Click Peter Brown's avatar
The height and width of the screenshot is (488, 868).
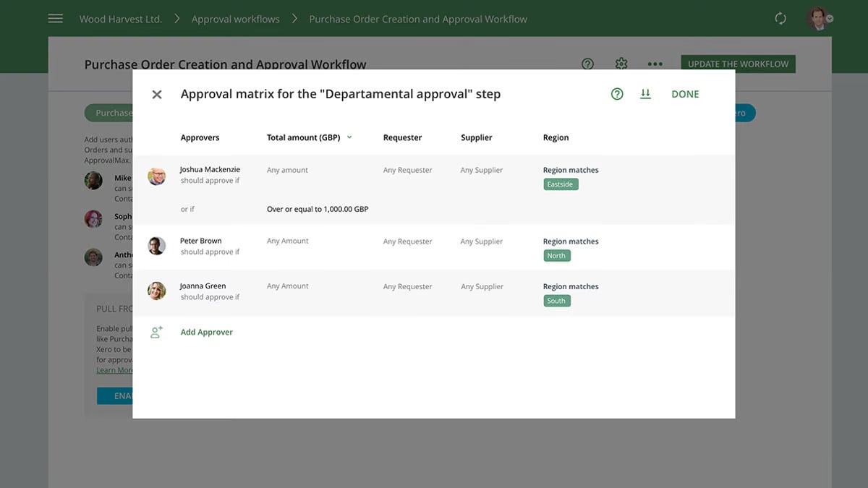click(x=157, y=246)
